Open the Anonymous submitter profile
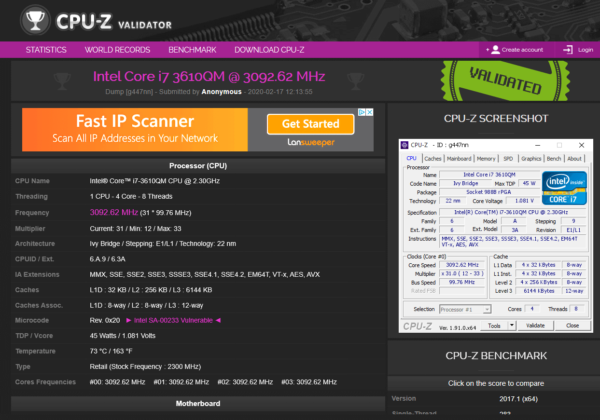Image resolution: width=600 pixels, height=420 pixels. click(222, 92)
